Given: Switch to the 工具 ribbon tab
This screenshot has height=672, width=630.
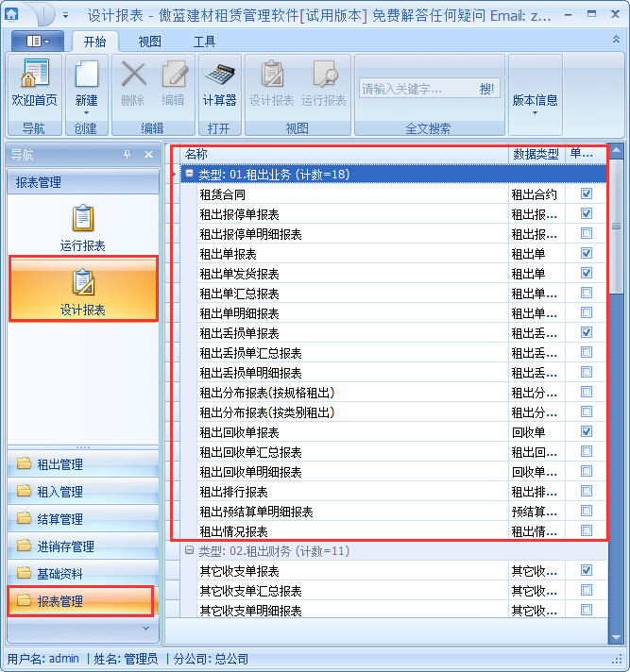Looking at the screenshot, I should coord(204,42).
